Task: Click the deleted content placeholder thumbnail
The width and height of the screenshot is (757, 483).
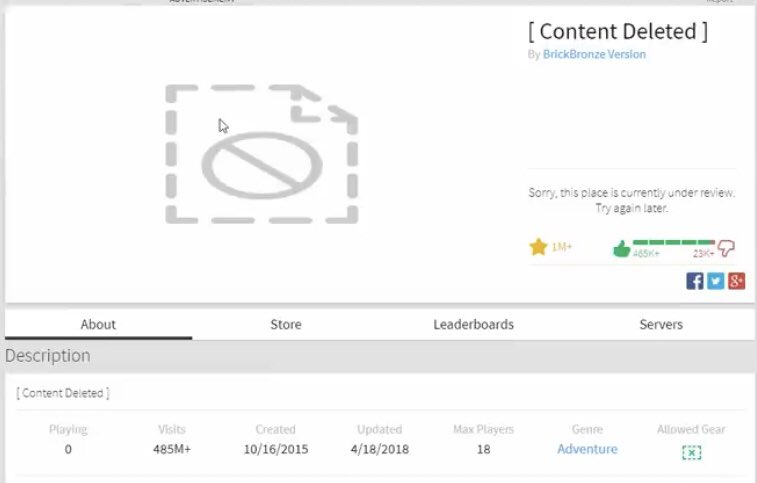Action: pos(262,154)
